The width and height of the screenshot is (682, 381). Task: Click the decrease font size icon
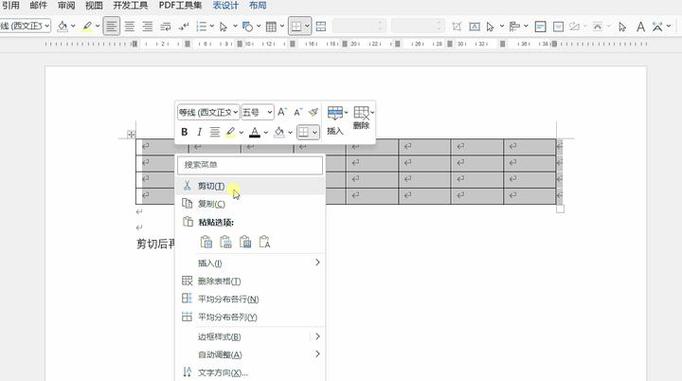(x=298, y=112)
